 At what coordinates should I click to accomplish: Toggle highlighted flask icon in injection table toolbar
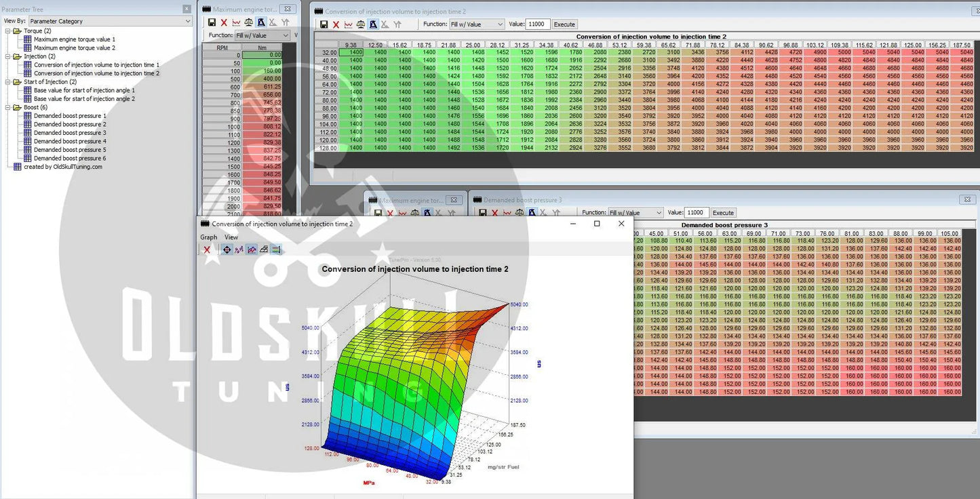click(373, 24)
